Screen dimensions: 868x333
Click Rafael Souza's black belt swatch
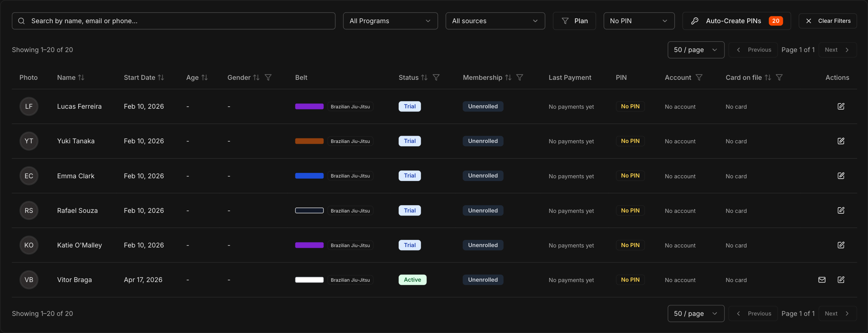tap(309, 210)
